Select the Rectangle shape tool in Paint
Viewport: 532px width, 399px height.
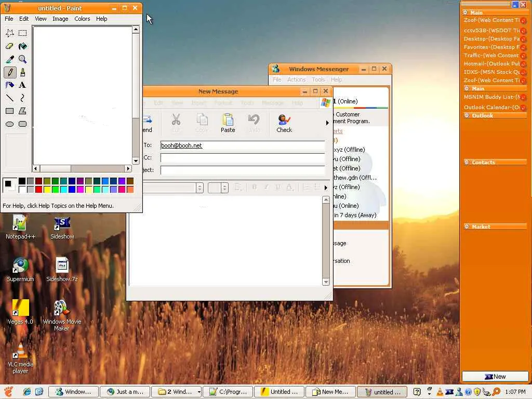10,111
